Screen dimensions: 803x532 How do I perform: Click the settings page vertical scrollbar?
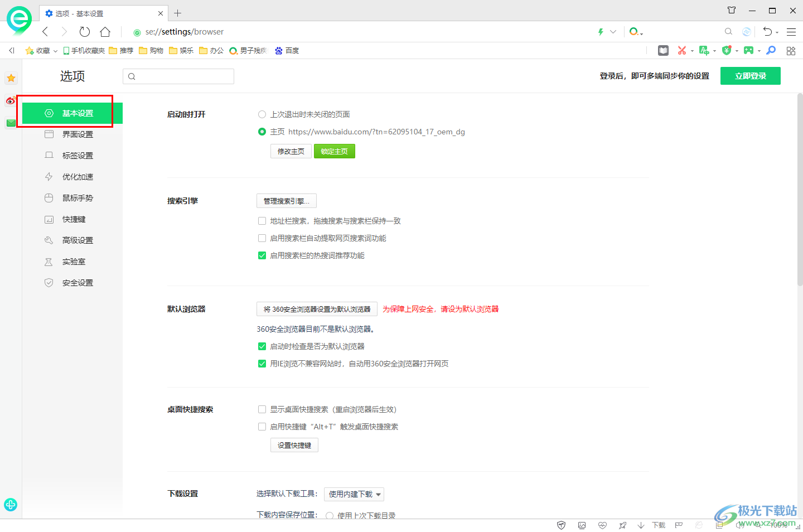pyautogui.click(x=800, y=190)
